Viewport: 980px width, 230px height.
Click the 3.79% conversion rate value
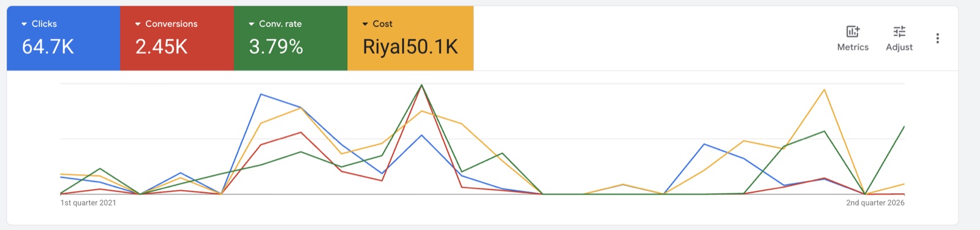click(276, 47)
